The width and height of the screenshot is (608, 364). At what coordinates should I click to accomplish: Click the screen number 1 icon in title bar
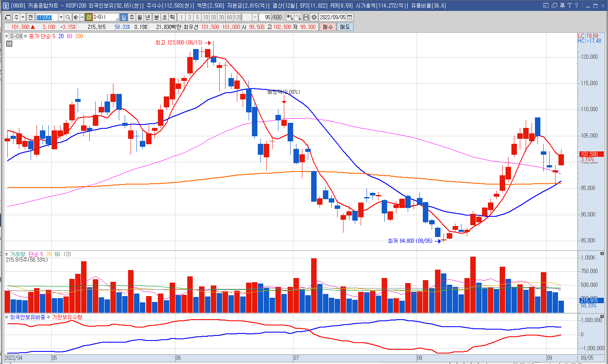[x=6, y=5]
